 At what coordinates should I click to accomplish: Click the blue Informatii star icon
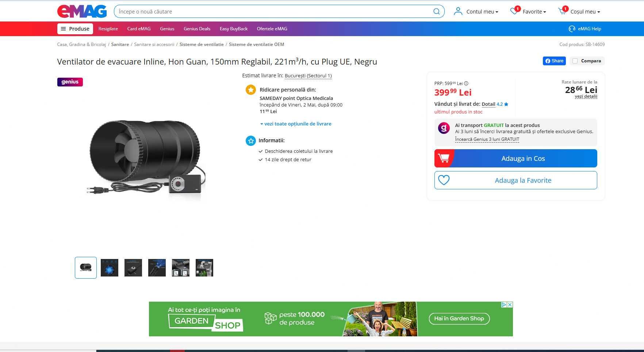(x=251, y=140)
